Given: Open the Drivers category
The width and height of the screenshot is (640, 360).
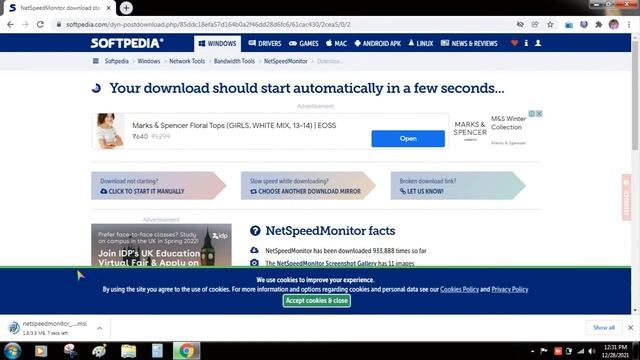Looking at the screenshot, I should point(264,43).
